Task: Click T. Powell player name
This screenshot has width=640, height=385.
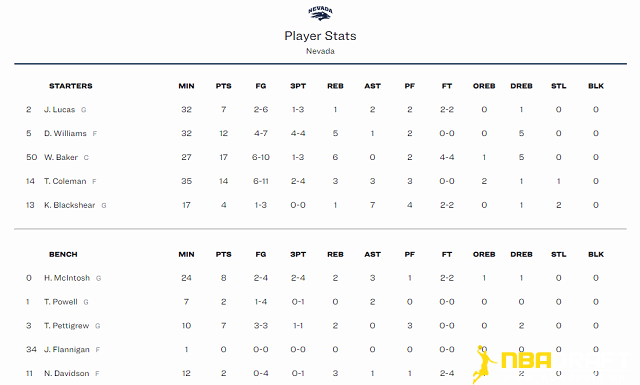Action: (61, 302)
